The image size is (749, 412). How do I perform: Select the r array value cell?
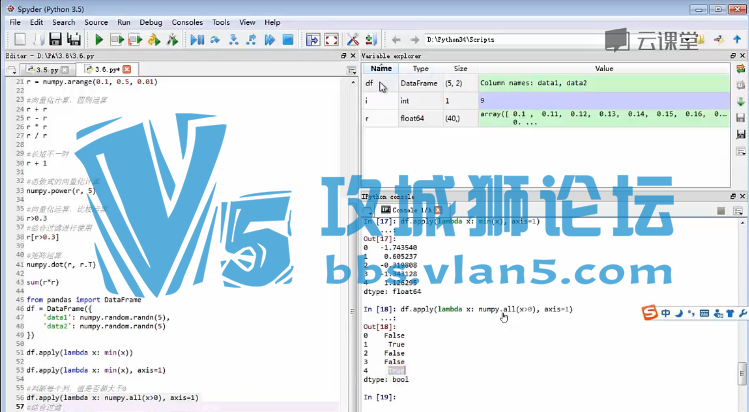[x=604, y=118]
